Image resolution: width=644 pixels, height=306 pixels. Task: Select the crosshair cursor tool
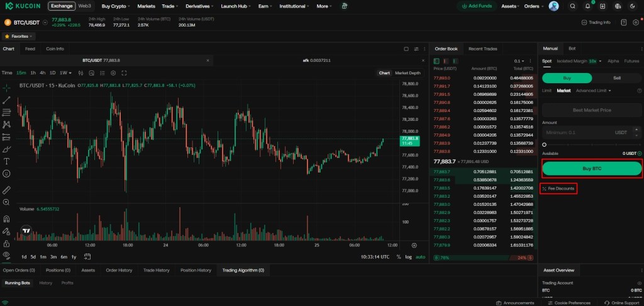coord(6,88)
